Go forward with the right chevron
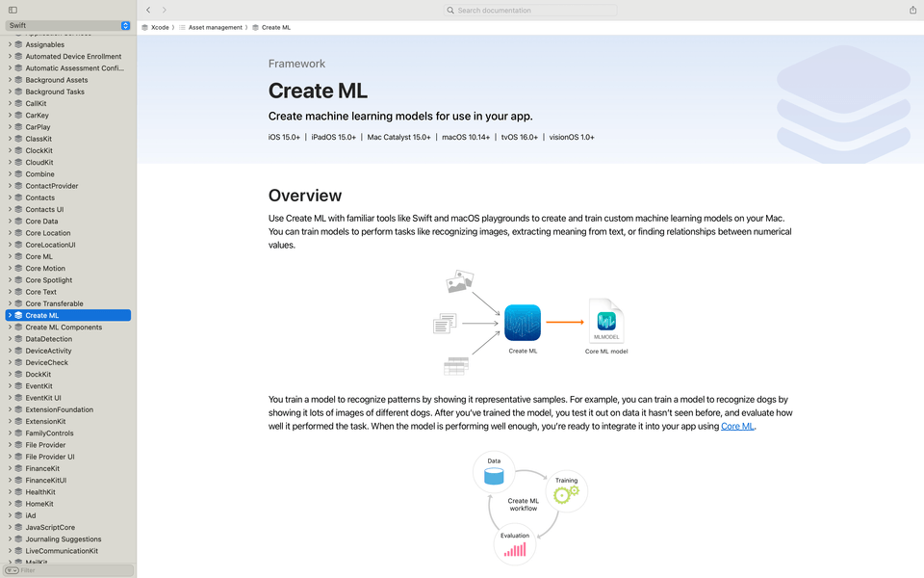This screenshot has height=578, width=924. pos(165,10)
